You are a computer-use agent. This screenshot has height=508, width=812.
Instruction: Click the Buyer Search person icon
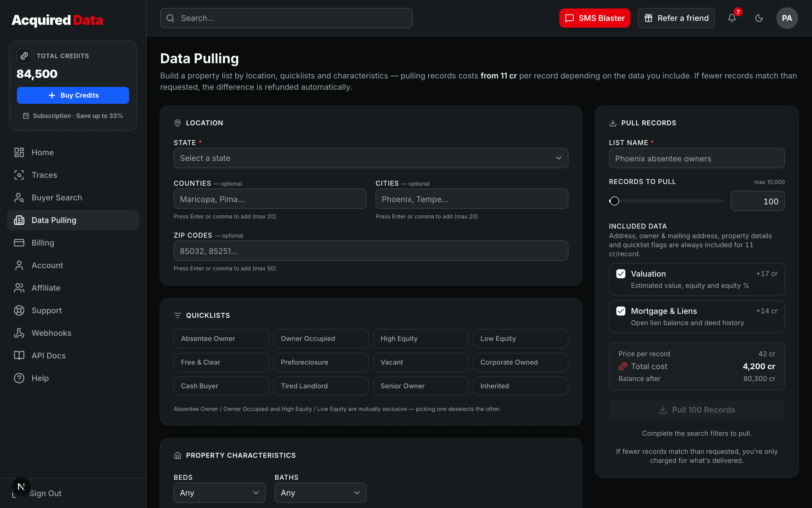[19, 198]
